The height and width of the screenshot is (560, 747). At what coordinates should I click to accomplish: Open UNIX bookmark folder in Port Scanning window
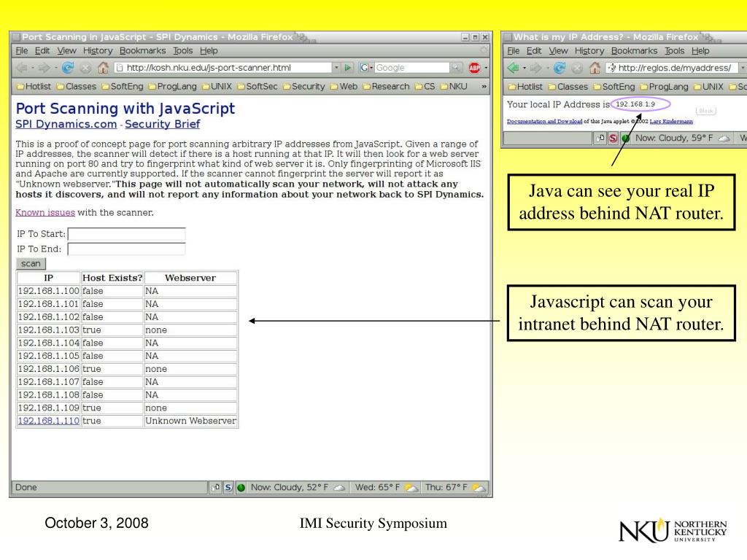[217, 87]
